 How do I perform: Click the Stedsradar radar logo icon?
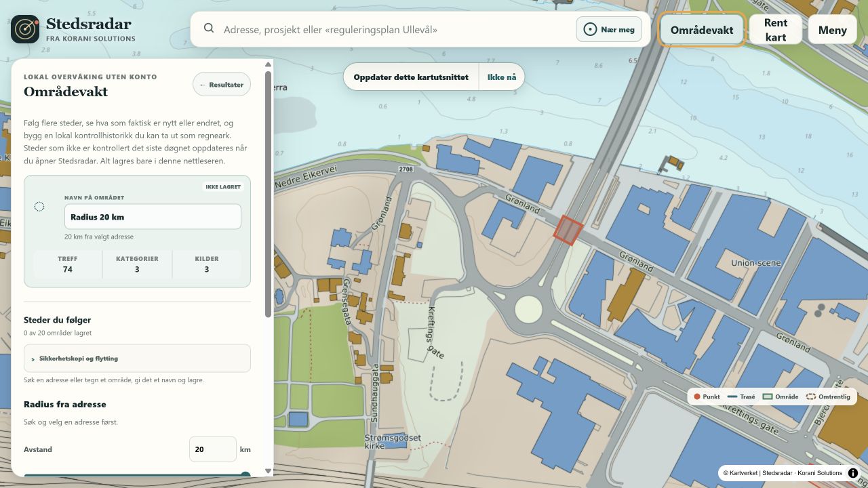25,29
